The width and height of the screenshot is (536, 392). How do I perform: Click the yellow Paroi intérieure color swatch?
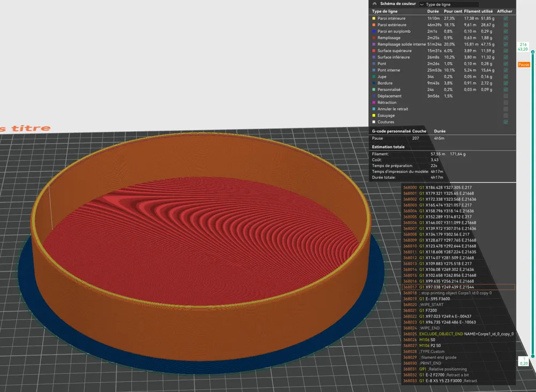(x=374, y=18)
